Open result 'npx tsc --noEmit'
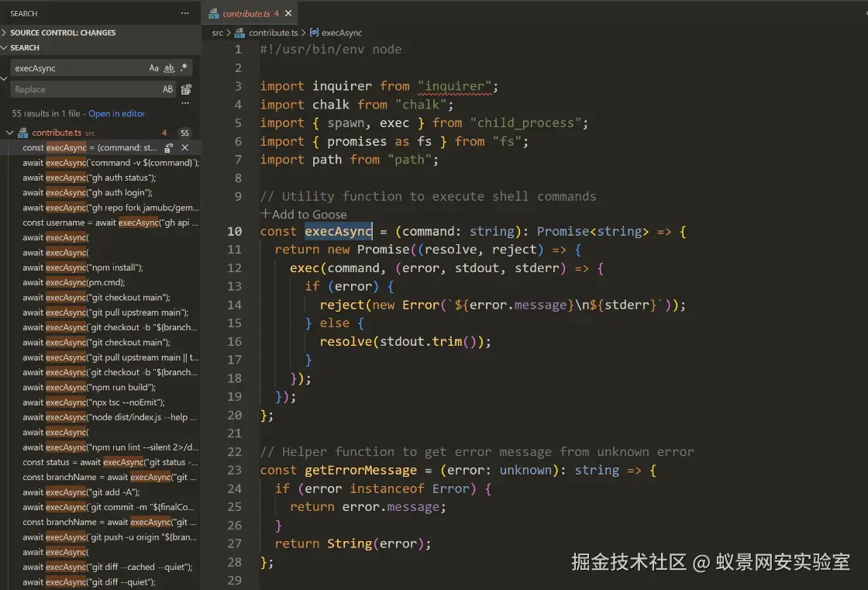 coord(94,402)
